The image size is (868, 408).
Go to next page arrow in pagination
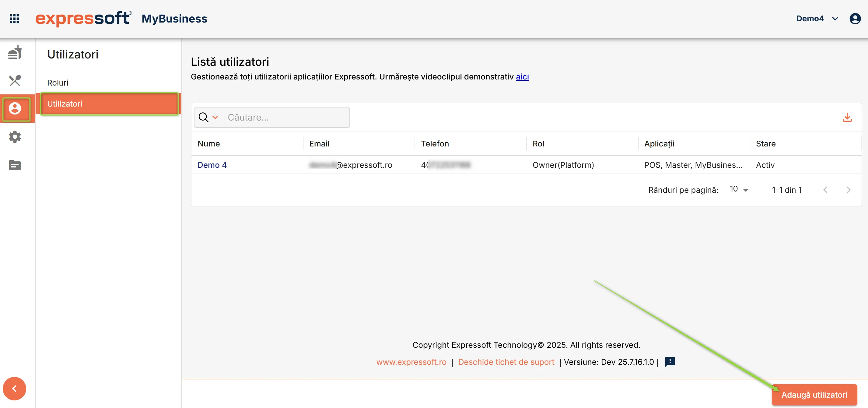coord(849,190)
